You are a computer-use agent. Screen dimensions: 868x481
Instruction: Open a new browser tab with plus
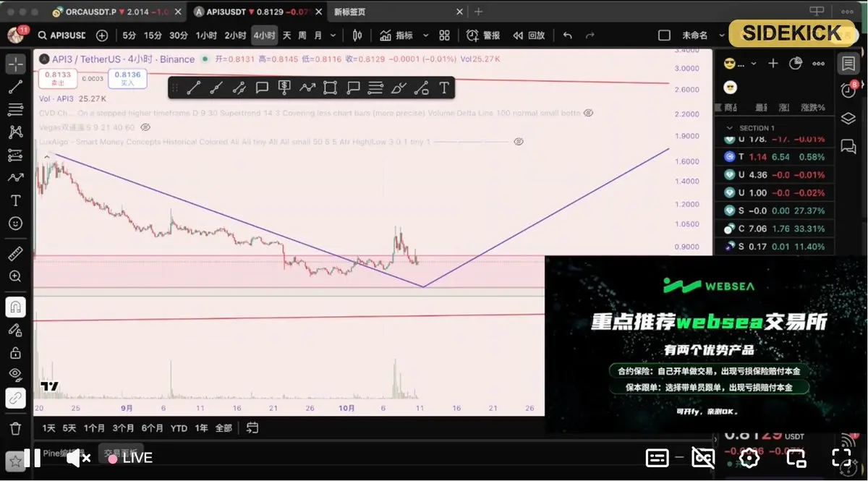tap(478, 12)
